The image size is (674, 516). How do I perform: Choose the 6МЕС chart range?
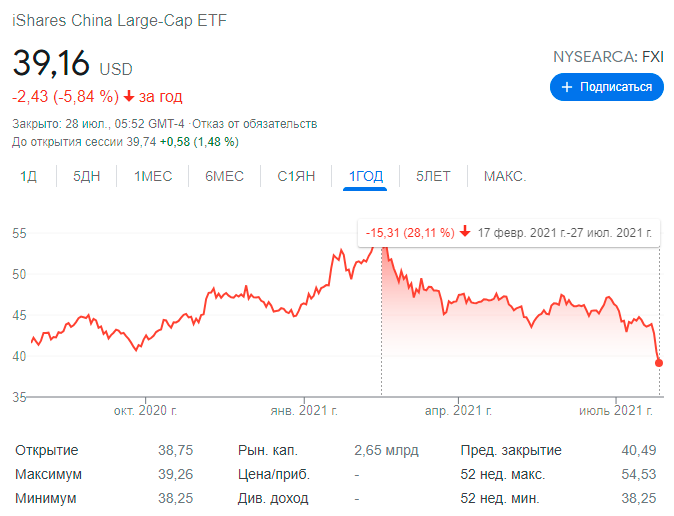(x=224, y=176)
